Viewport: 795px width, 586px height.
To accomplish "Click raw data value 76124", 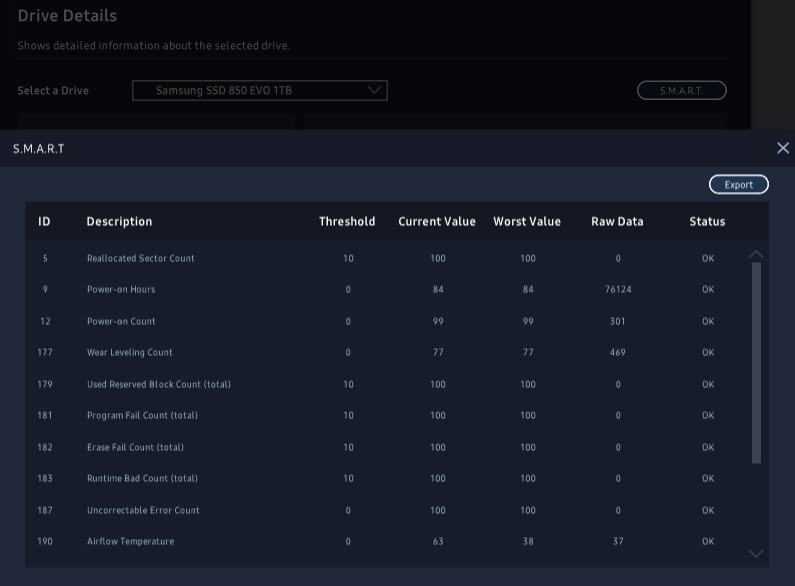I will tap(618, 289).
